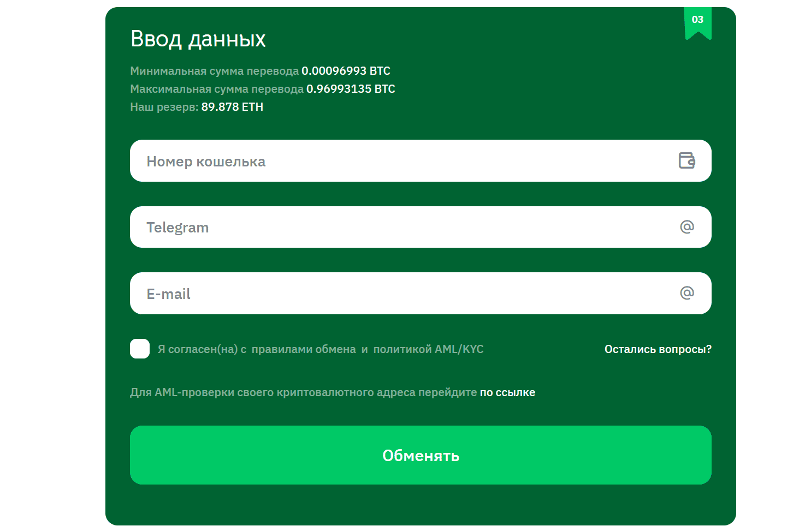The width and height of the screenshot is (811, 532).
Task: Focus the Номер кошелька input field
Action: pyautogui.click(x=421, y=161)
